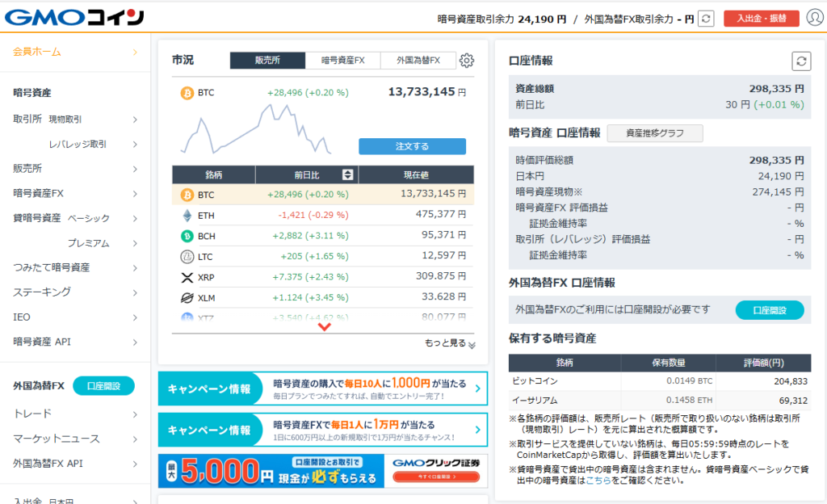Click the Litecoin LTC icon
This screenshot has width=827, height=504.
click(187, 257)
